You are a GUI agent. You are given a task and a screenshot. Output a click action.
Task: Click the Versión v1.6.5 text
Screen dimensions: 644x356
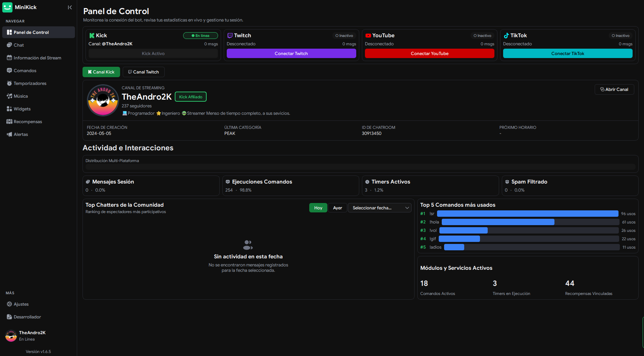coord(38,352)
